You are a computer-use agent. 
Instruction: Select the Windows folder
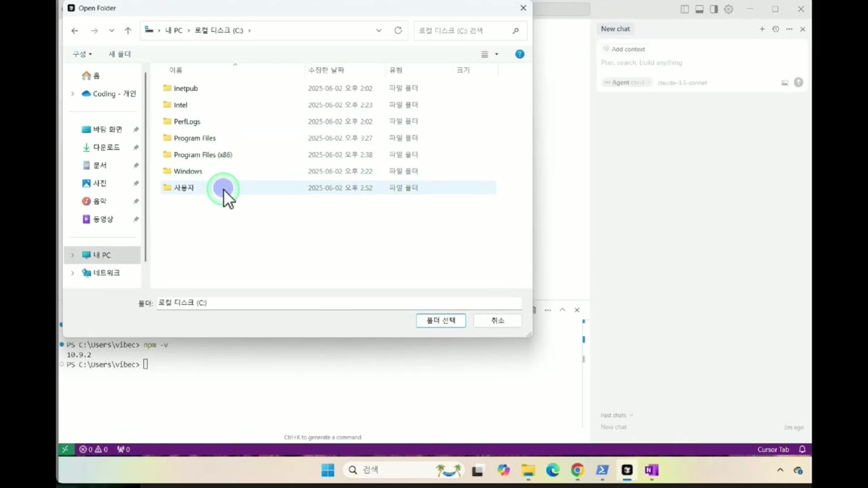328,171
